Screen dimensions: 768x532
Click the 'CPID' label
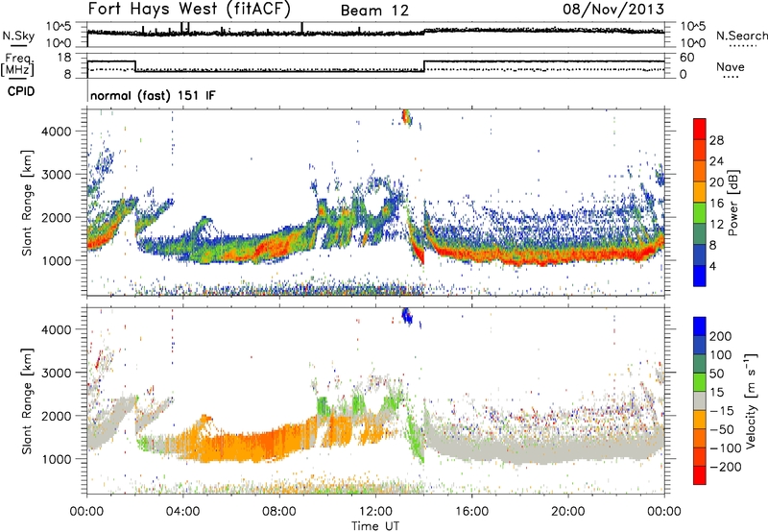click(21, 91)
